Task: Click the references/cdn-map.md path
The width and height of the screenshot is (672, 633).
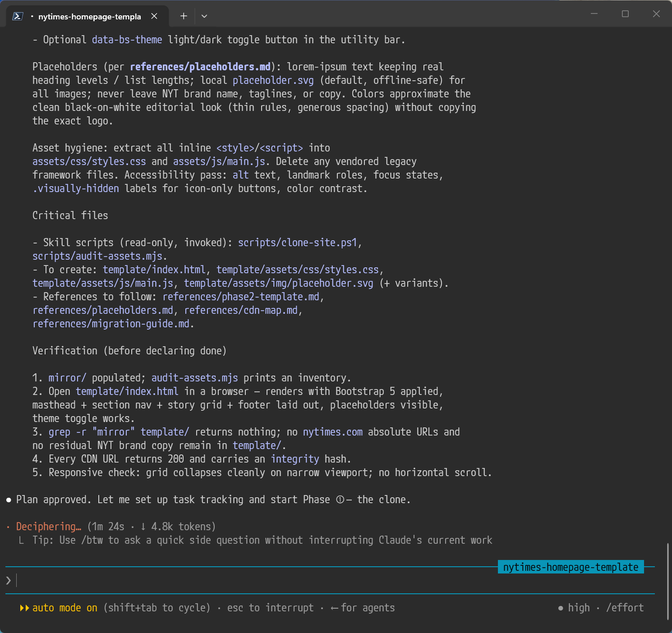Action: pos(241,310)
